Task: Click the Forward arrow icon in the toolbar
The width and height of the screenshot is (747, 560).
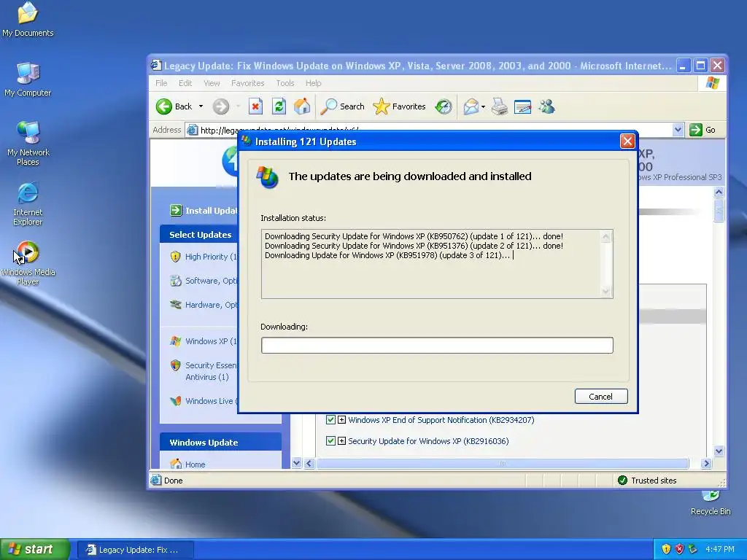Action: click(220, 106)
